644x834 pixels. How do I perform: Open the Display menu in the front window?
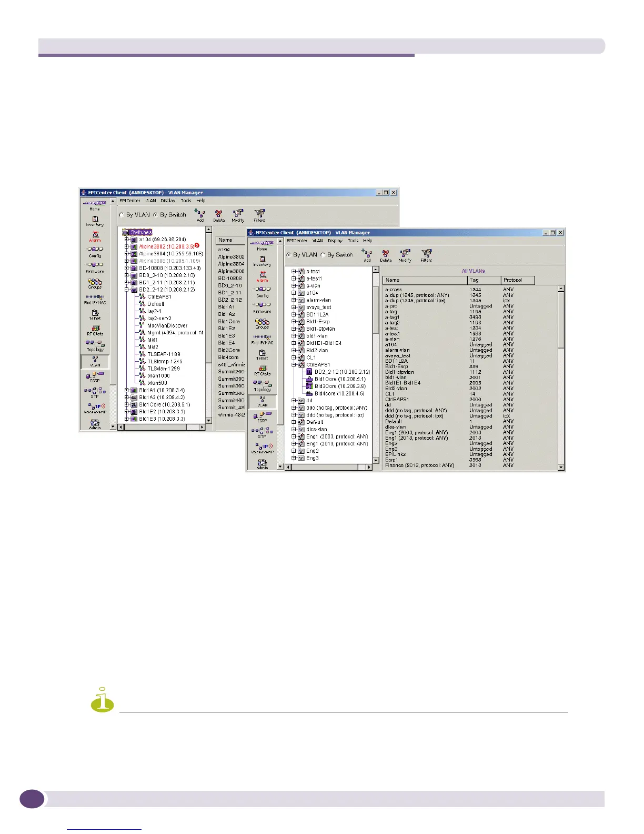pyautogui.click(x=335, y=241)
